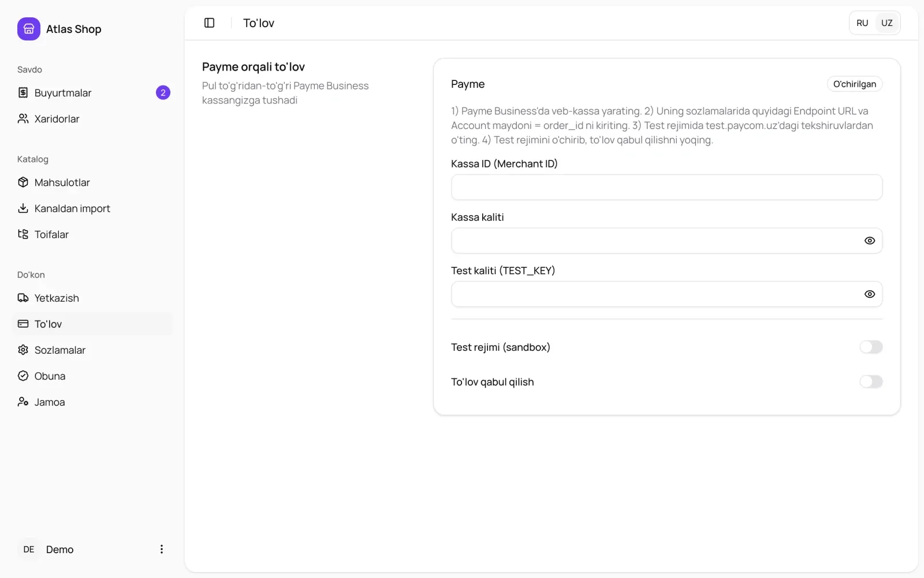Enable Test rejimi (sandbox) switch
The image size is (924, 578).
[x=871, y=347]
